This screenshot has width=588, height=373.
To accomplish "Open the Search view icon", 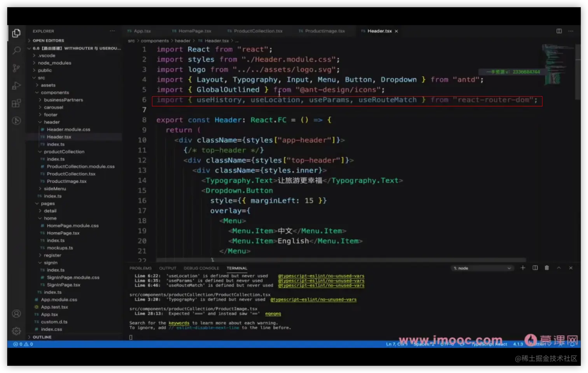I will pyautogui.click(x=16, y=51).
